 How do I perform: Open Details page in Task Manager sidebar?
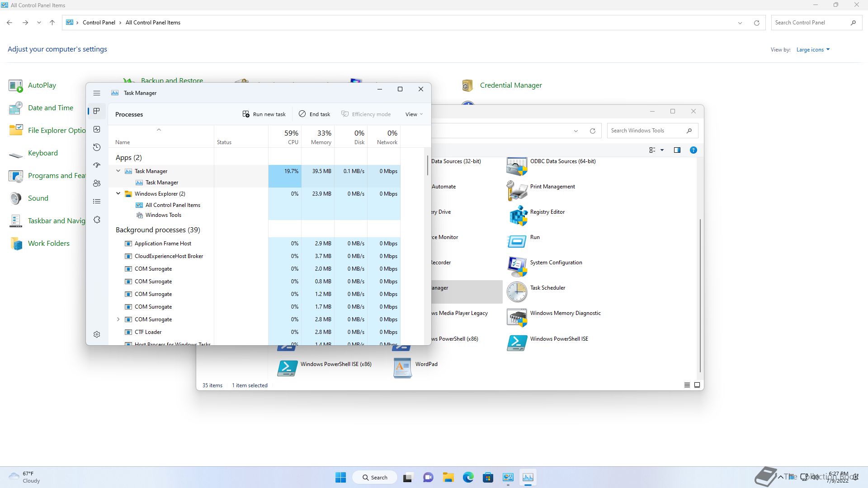96,202
